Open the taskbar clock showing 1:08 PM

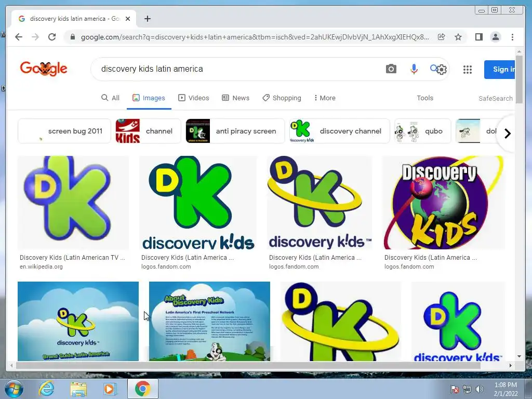click(506, 389)
